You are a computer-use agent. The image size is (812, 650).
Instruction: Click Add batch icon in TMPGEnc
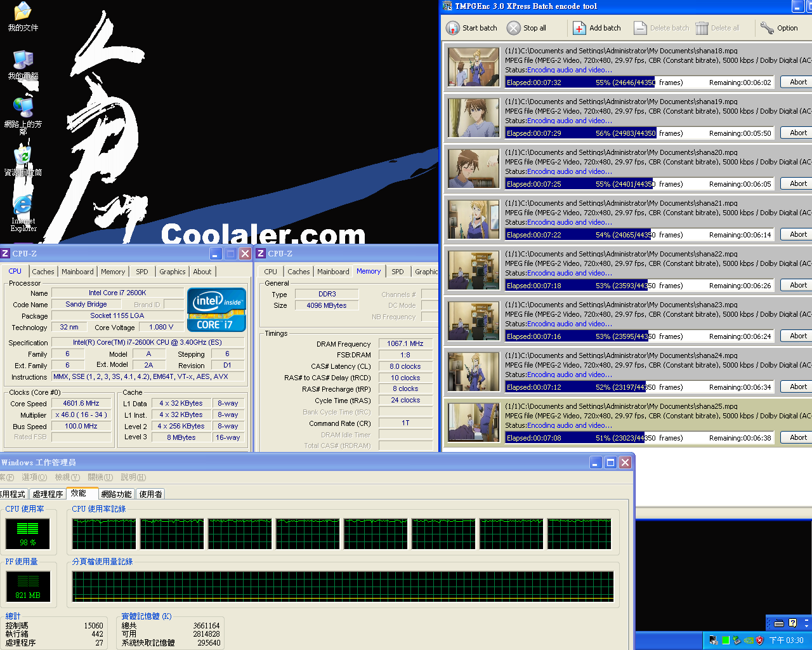click(x=579, y=28)
